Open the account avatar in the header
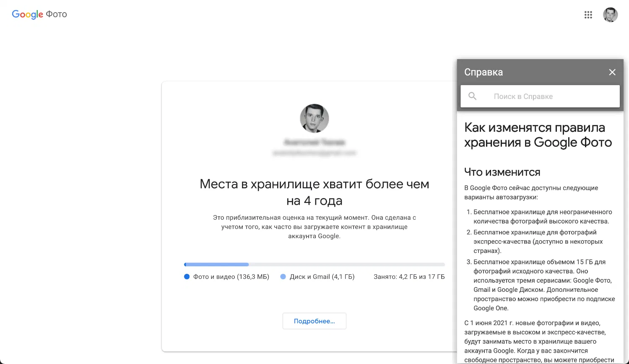The width and height of the screenshot is (629, 364). click(x=611, y=15)
